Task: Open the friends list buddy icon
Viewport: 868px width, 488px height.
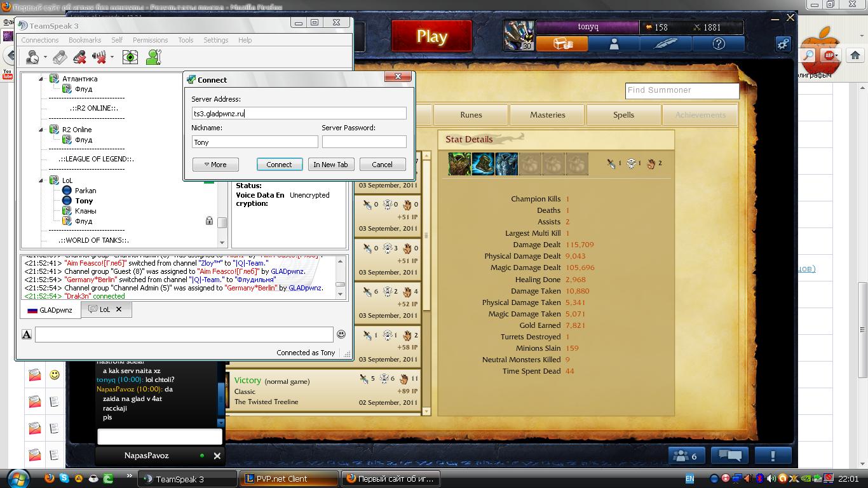Action: click(685, 456)
